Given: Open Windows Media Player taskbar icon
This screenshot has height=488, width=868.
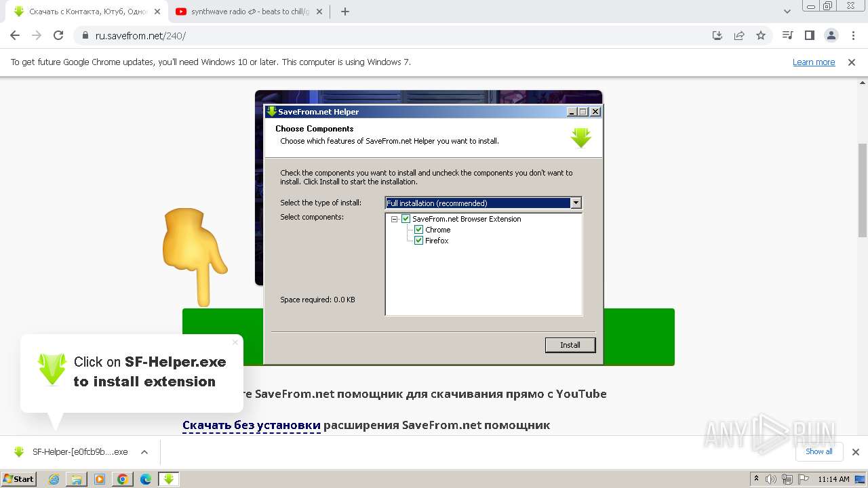Looking at the screenshot, I should (x=100, y=479).
